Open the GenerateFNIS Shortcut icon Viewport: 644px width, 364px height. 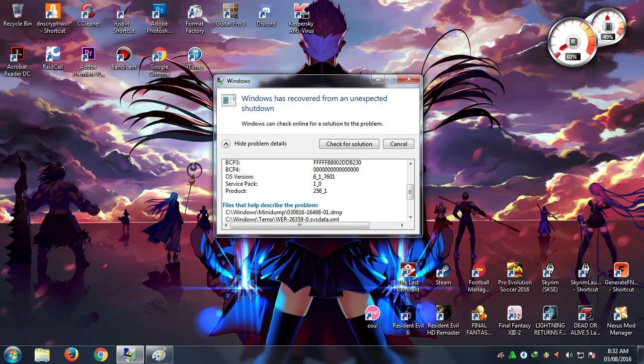point(621,277)
